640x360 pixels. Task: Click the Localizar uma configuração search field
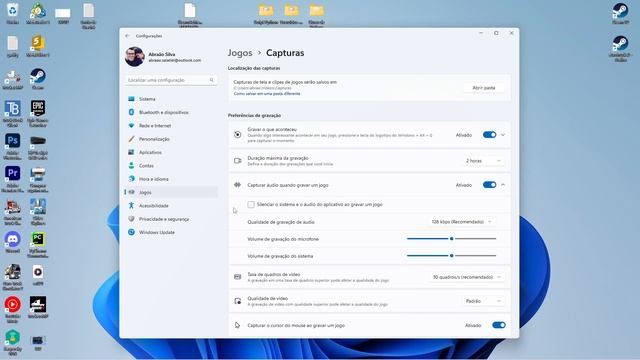point(171,80)
